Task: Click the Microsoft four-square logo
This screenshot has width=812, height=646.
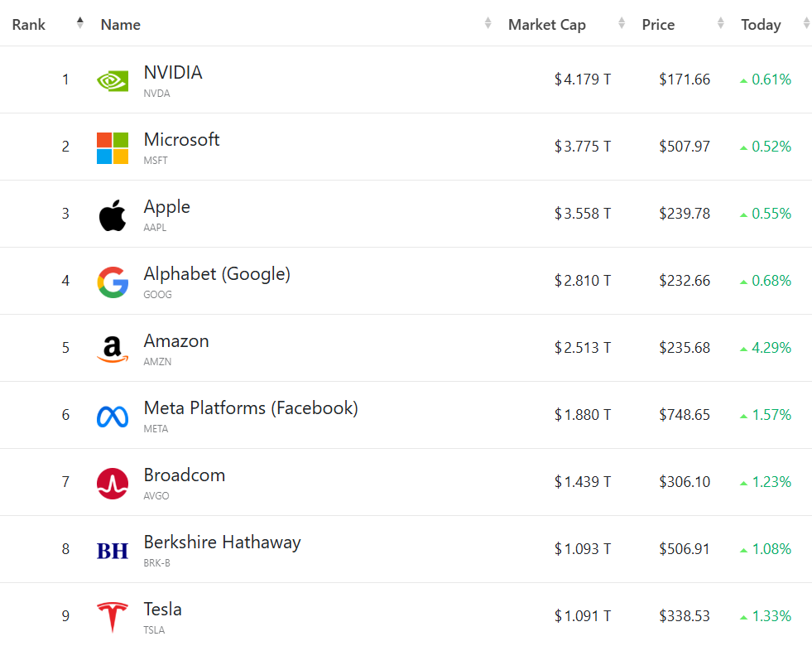Action: [x=113, y=147]
